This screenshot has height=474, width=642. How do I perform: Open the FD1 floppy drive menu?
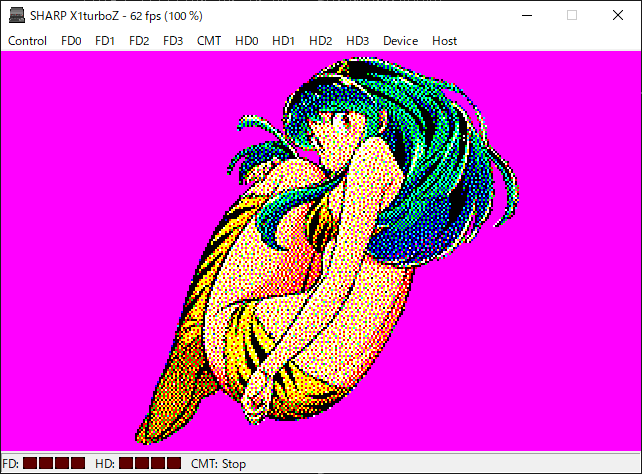tap(105, 41)
